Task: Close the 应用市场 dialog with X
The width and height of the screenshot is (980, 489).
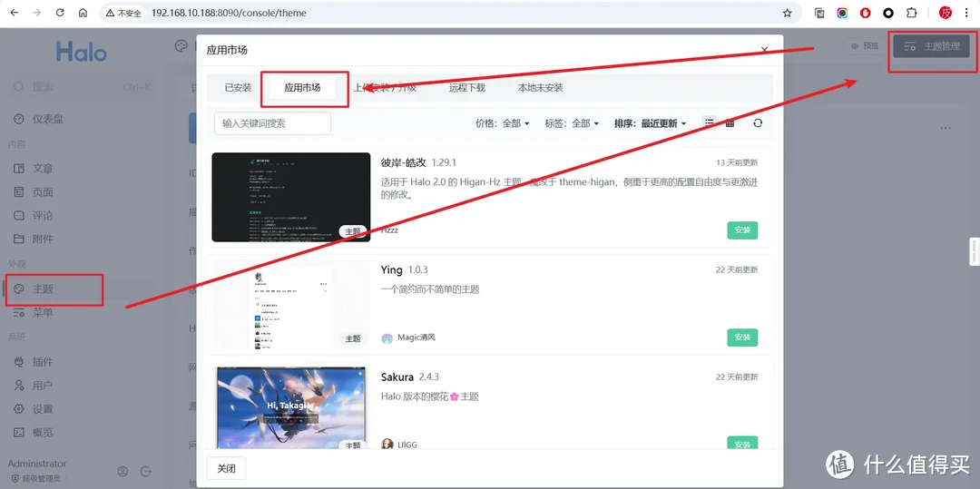Action: 764,50
